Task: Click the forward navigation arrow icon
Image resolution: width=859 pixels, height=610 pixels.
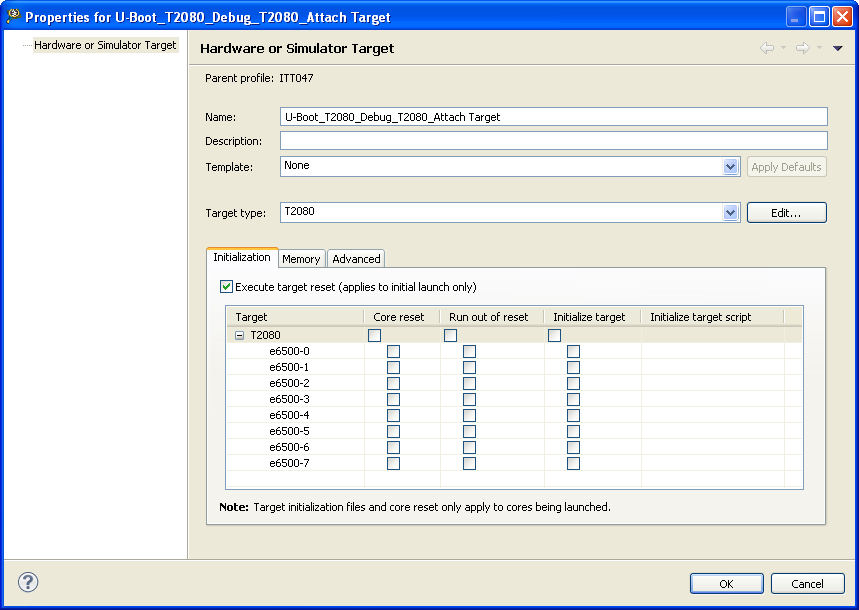Action: [x=802, y=48]
